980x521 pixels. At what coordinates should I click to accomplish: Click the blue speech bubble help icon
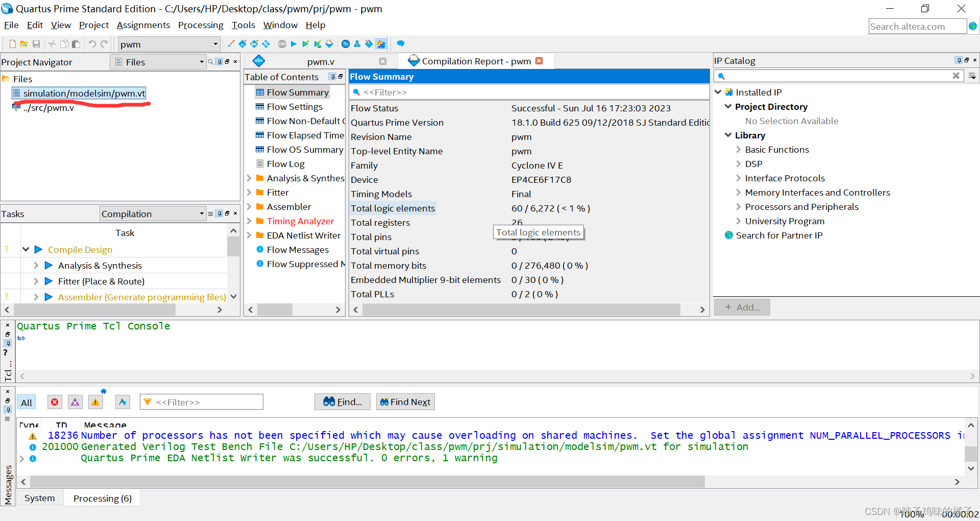click(x=401, y=44)
